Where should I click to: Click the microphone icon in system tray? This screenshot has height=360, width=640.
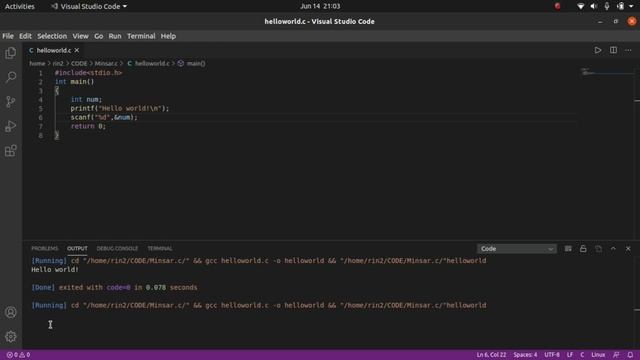(x=607, y=6)
